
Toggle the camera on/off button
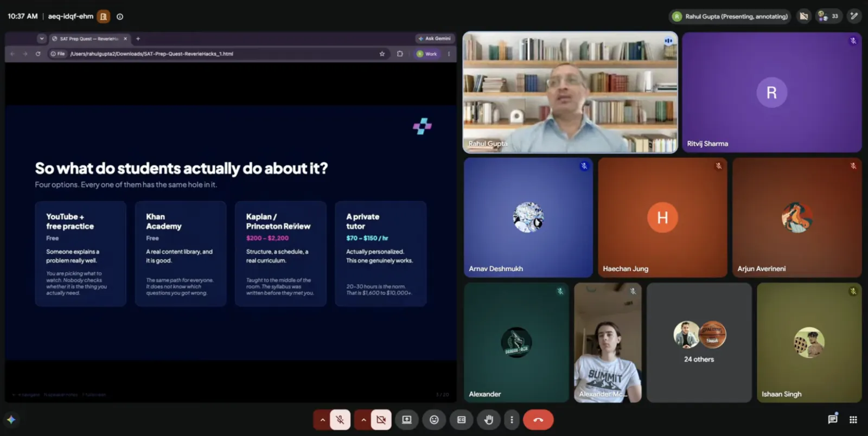coord(381,420)
